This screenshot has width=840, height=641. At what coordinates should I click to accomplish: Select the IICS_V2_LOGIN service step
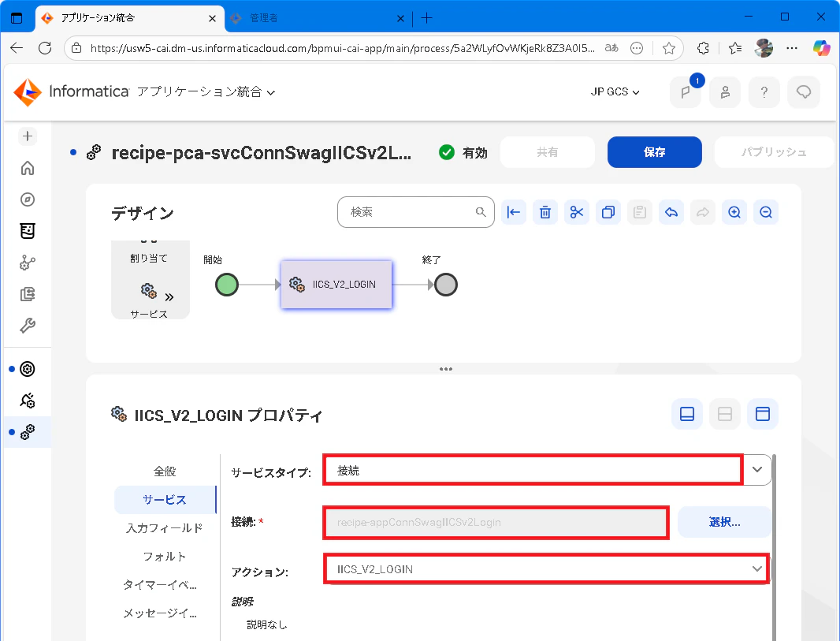(x=336, y=285)
